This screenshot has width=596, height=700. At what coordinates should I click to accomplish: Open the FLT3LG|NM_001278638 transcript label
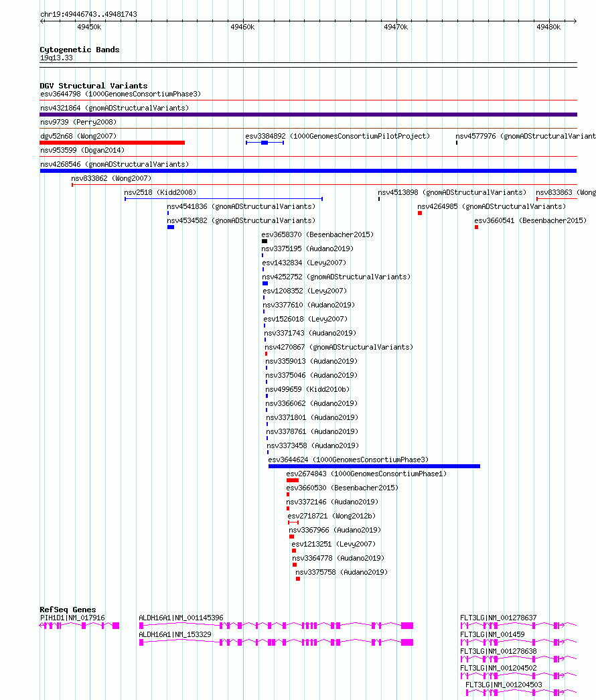[x=498, y=651]
